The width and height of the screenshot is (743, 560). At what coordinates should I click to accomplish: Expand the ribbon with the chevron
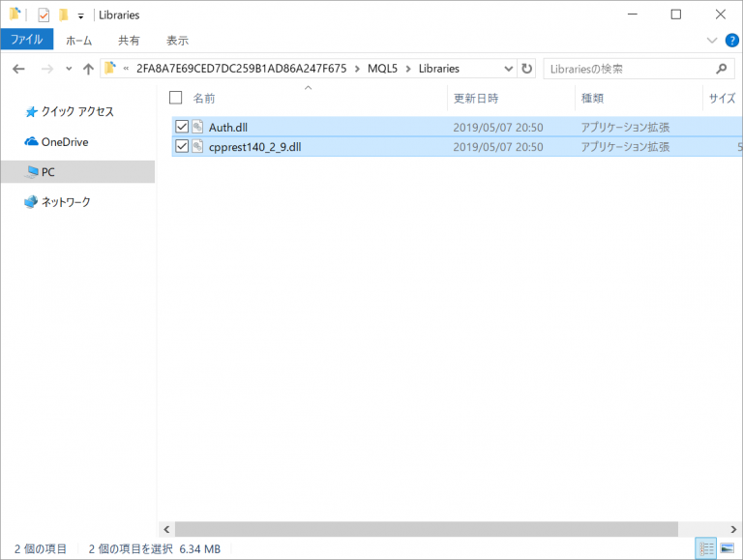click(x=712, y=41)
